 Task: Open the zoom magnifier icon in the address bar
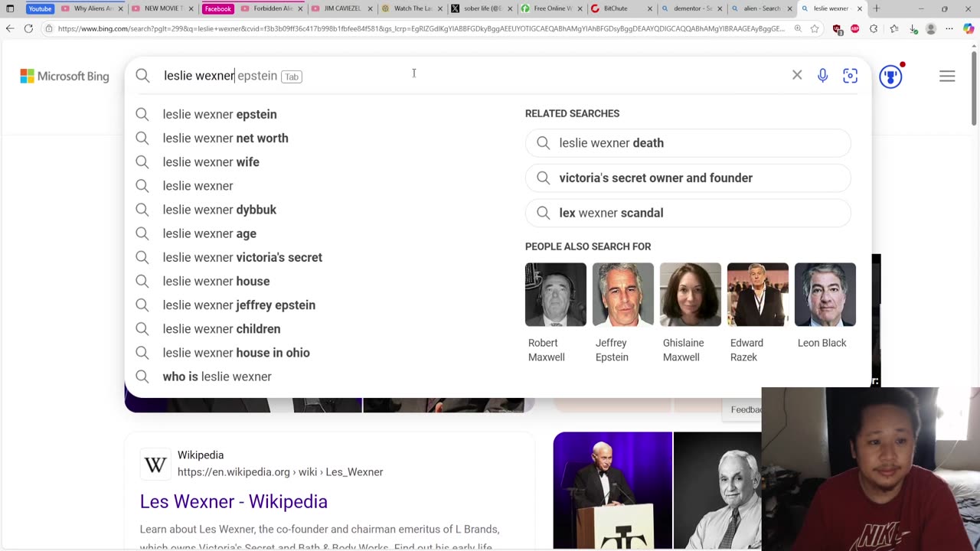(x=798, y=28)
